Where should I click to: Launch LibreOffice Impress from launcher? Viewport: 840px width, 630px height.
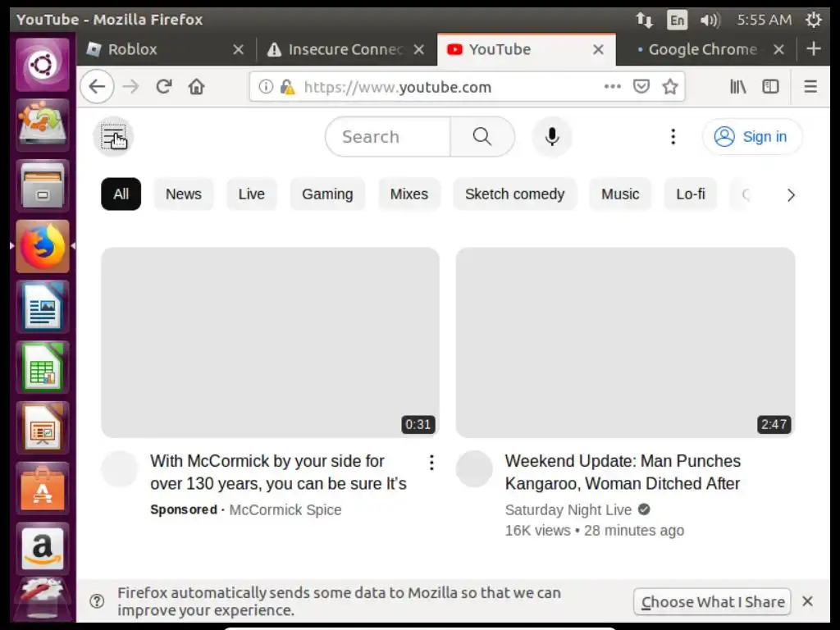pos(43,428)
